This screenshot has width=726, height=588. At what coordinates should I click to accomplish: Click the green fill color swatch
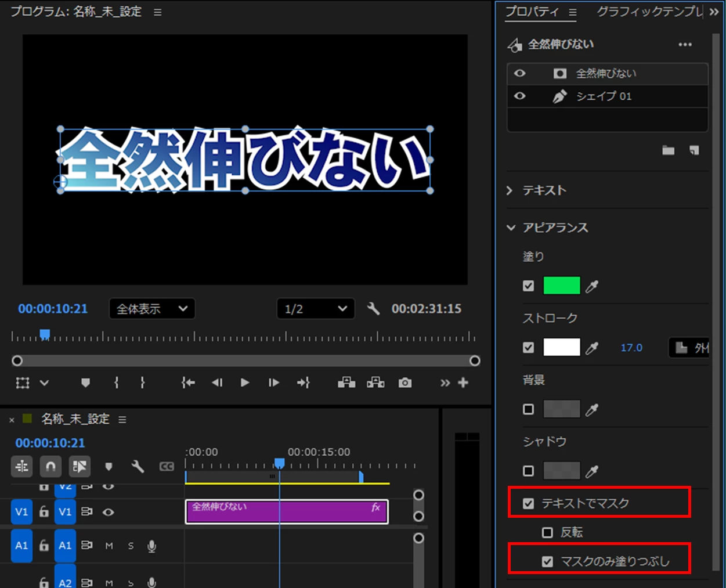pyautogui.click(x=561, y=286)
